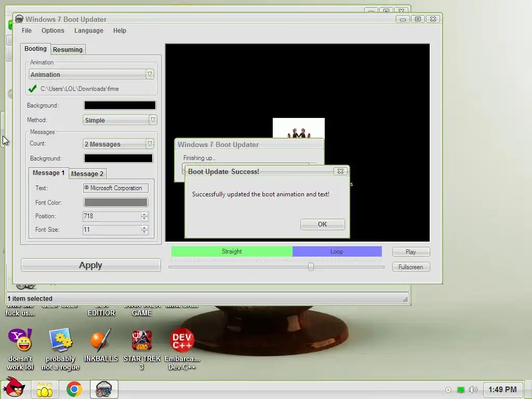Expand the Count dropdown showing 2 Messages
Viewport: 532px width, 399px height.
150,144
